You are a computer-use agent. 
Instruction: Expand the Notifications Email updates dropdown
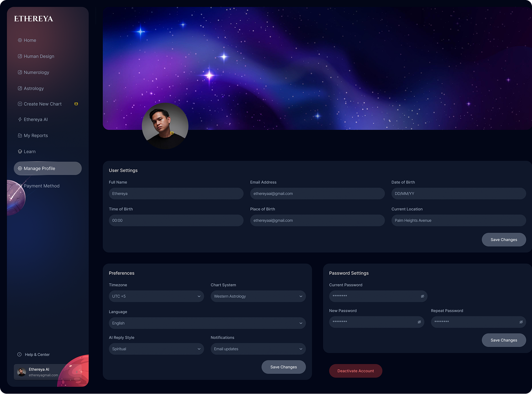pos(258,349)
